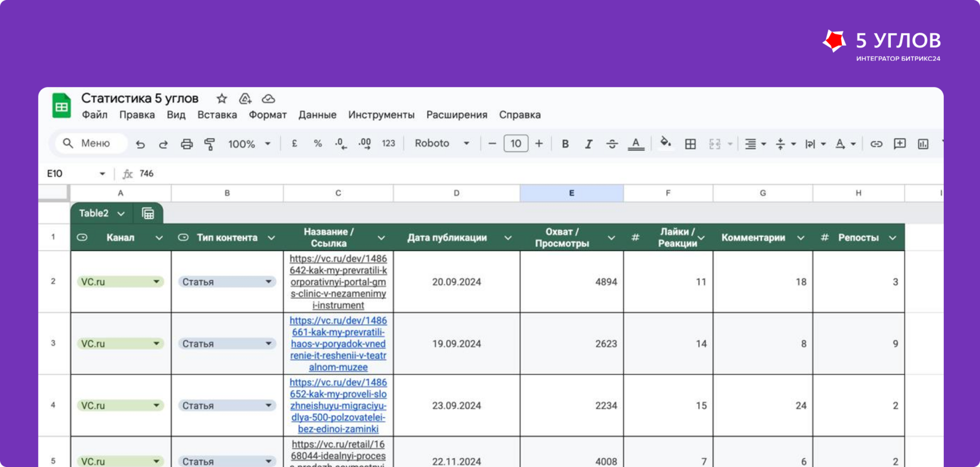Open the 123 number formats button

coord(388,143)
